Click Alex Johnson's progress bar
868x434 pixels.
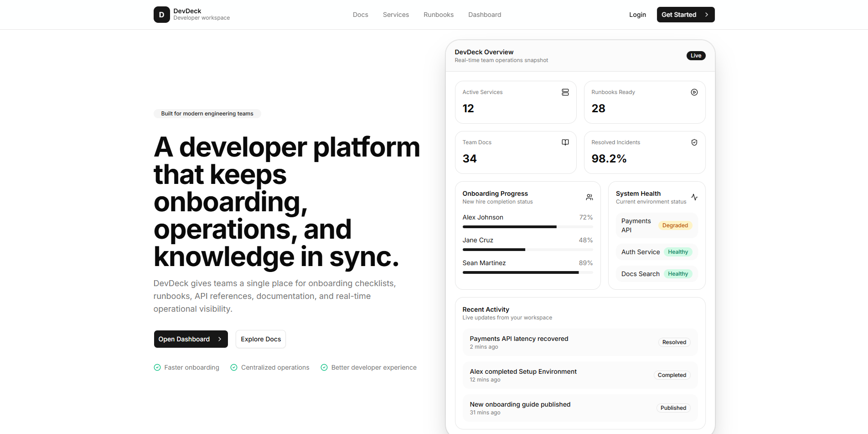(527, 227)
